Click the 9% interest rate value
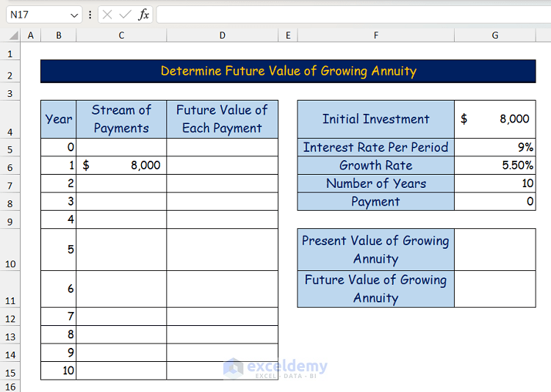 (x=494, y=148)
